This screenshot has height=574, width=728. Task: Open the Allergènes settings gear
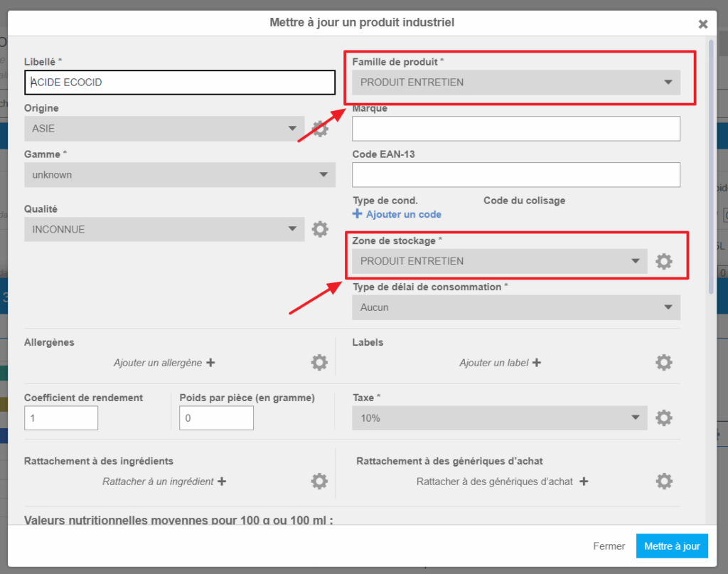(319, 363)
